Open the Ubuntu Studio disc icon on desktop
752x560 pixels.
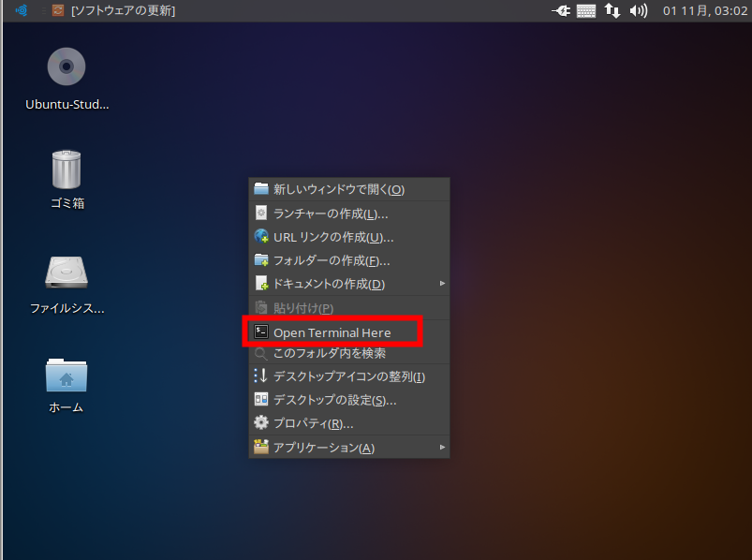pyautogui.click(x=66, y=66)
